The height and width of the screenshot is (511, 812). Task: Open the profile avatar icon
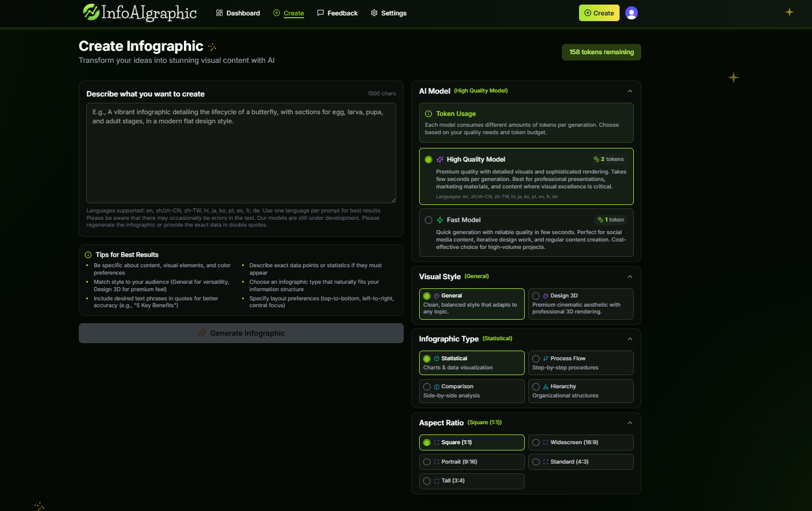click(x=632, y=13)
